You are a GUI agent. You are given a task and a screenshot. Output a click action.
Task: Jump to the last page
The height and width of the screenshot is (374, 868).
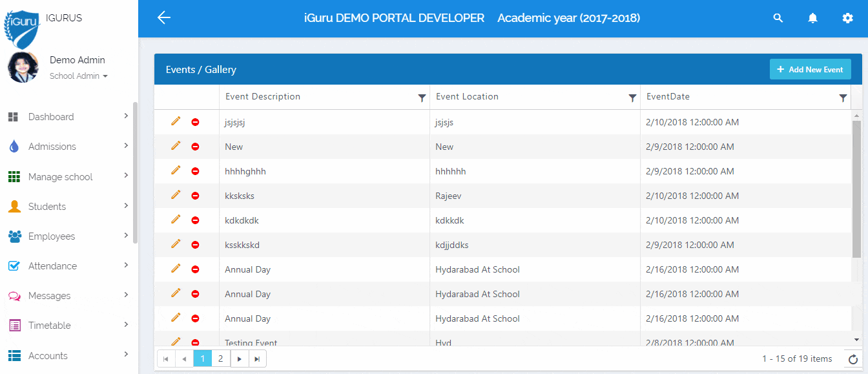coord(257,358)
